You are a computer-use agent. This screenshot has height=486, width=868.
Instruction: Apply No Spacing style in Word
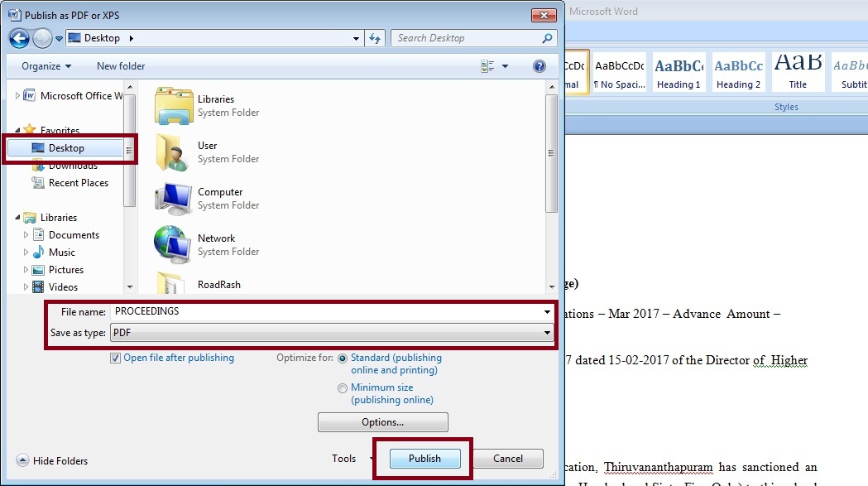[620, 73]
